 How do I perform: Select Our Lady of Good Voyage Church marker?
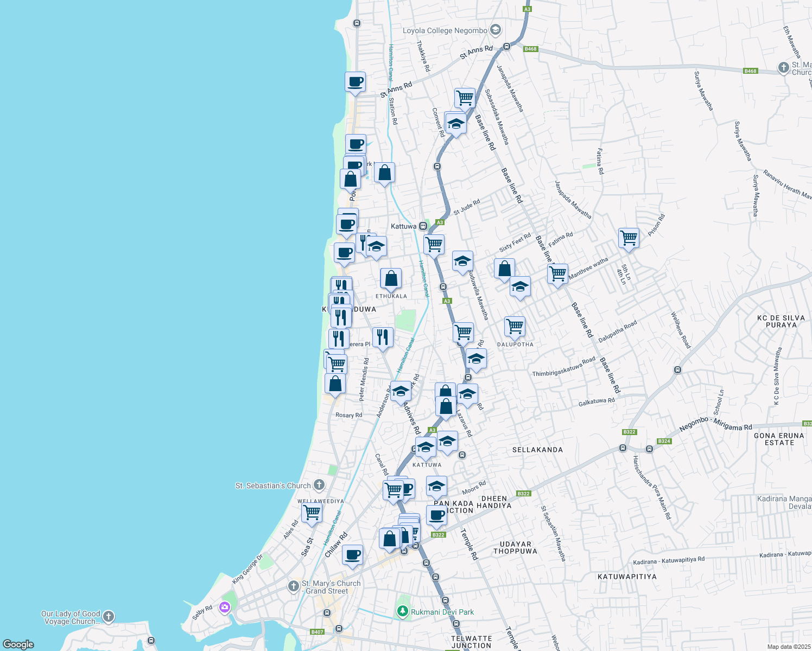tap(107, 616)
